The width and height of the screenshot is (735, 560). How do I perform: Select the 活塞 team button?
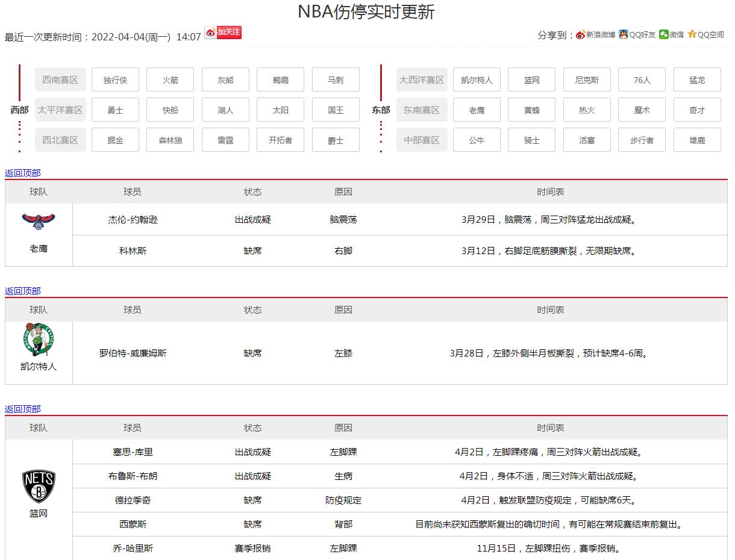587,140
